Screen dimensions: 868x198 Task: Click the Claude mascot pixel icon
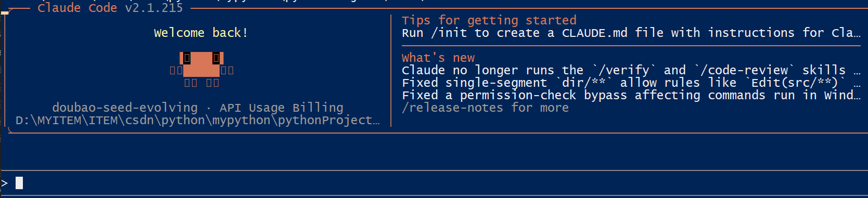201,70
